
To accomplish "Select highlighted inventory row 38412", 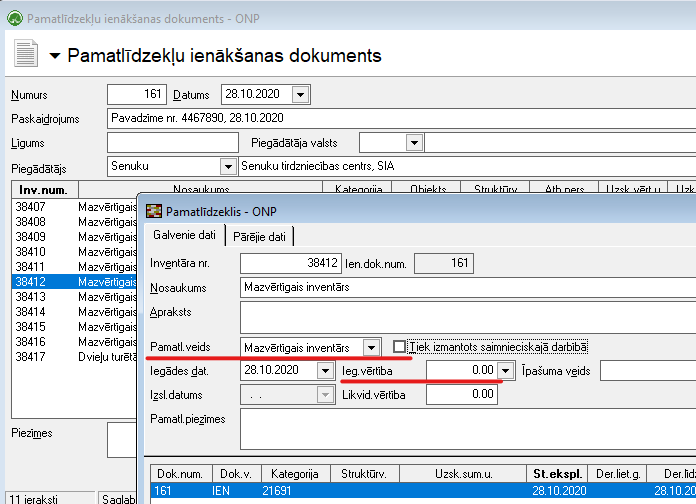I will (75, 282).
